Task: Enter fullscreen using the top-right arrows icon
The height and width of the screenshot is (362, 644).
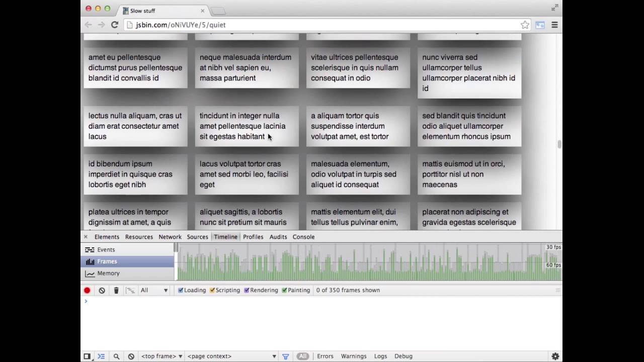Action: 554,8
